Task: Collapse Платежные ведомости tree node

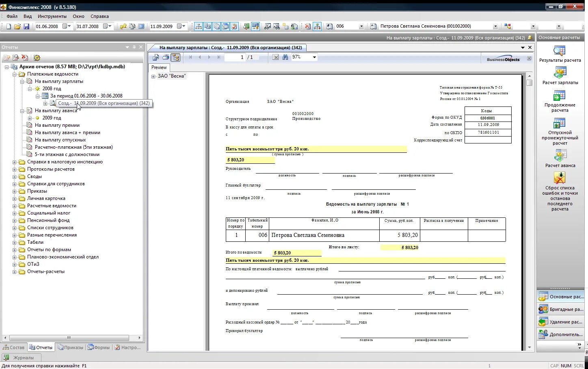Action: point(14,74)
